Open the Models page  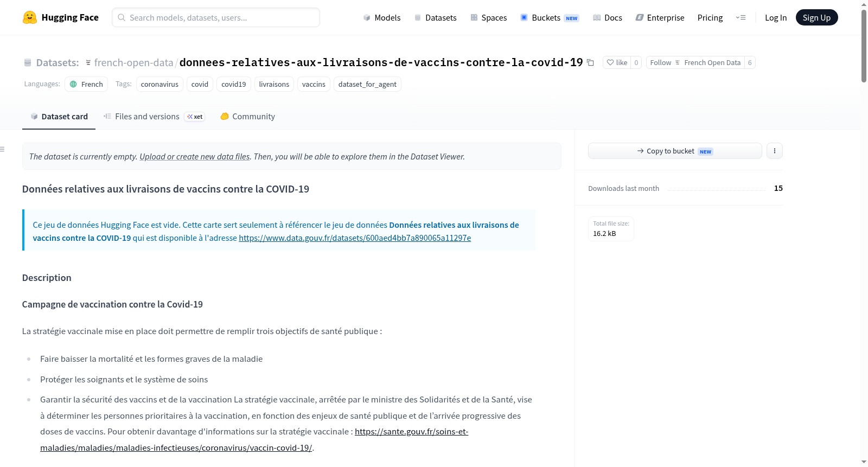point(382,18)
